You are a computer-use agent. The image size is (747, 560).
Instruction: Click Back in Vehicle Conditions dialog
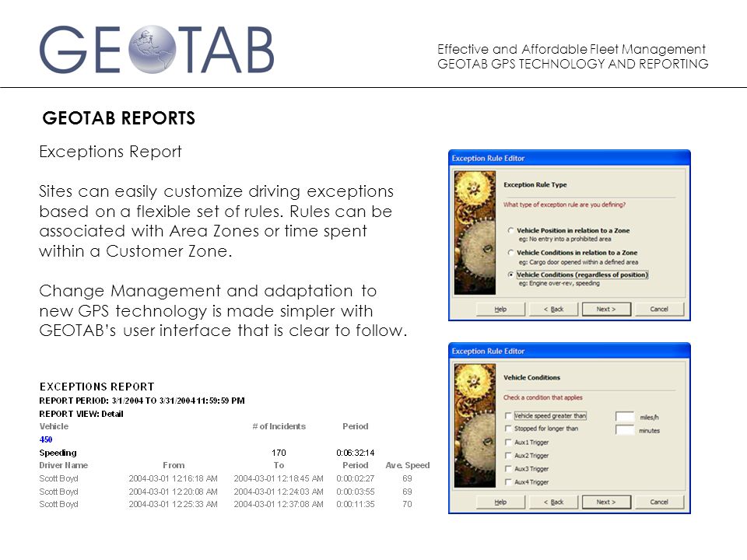coord(553,502)
